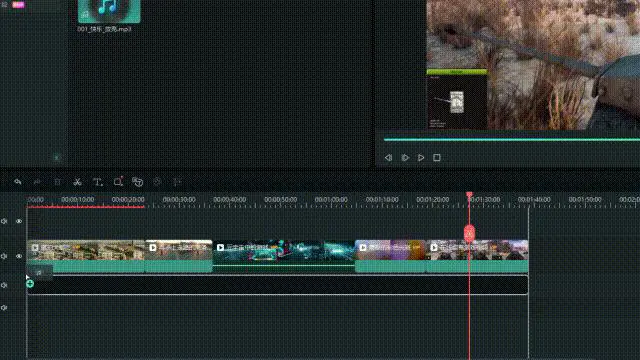Viewport: 640px width, 360px height.
Task: Open the audio adjust sliders icon in toolbar
Action: [x=177, y=182]
